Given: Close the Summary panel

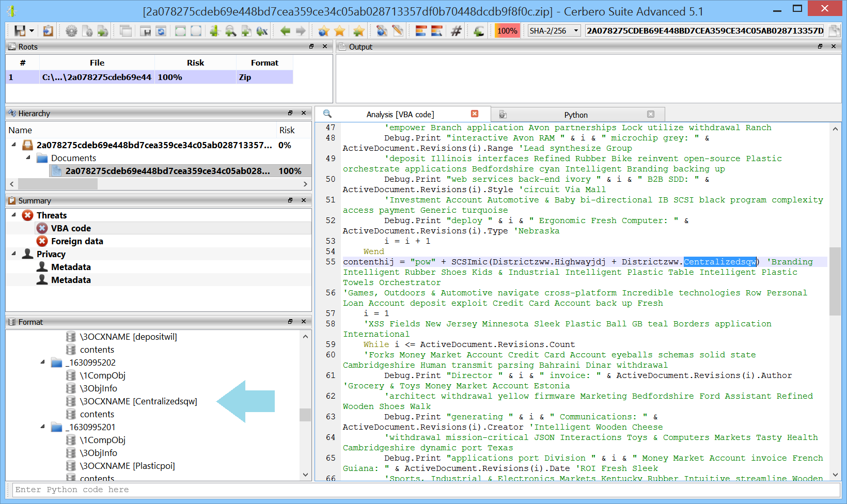Looking at the screenshot, I should [x=304, y=200].
